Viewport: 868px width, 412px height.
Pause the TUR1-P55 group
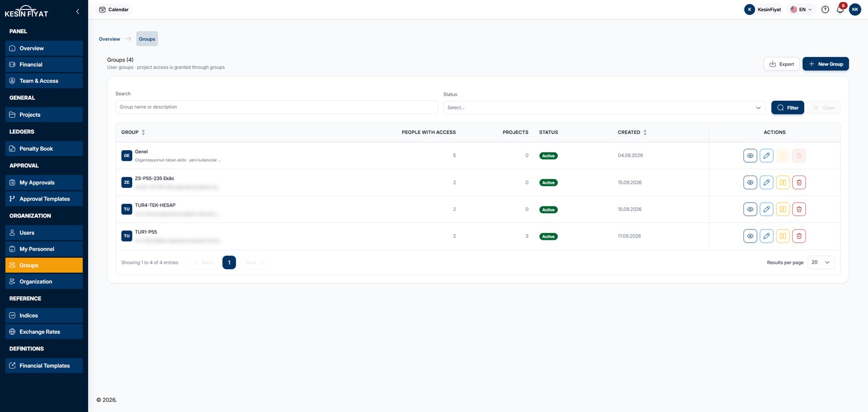[x=783, y=236]
